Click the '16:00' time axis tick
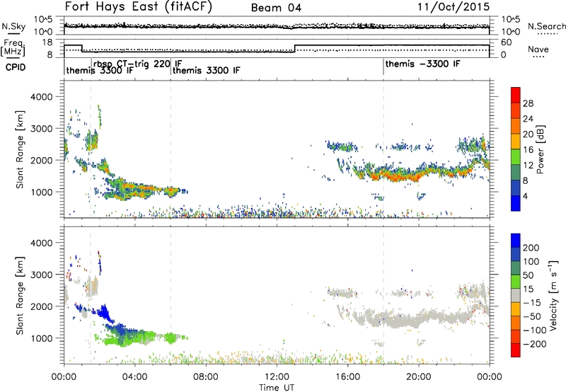This screenshot has width=566, height=392. 347,376
